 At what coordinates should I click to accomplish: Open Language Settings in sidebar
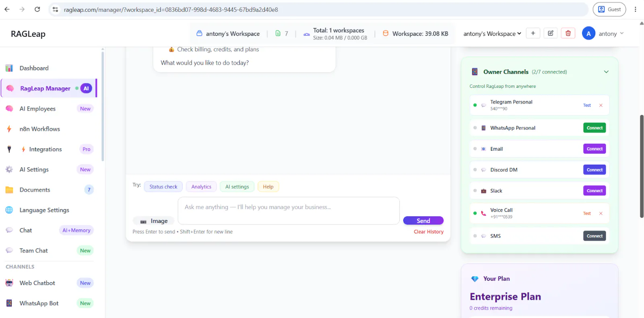click(48, 210)
